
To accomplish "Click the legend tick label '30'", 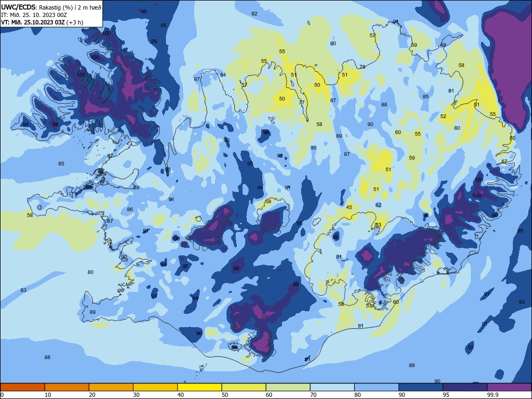I will click(x=136, y=395).
